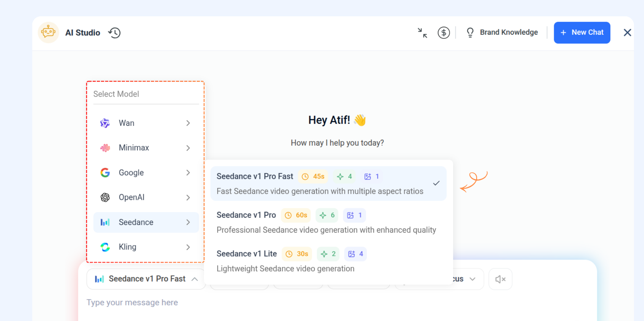Open Brand Knowledge
The height and width of the screenshot is (321, 644).
click(502, 32)
